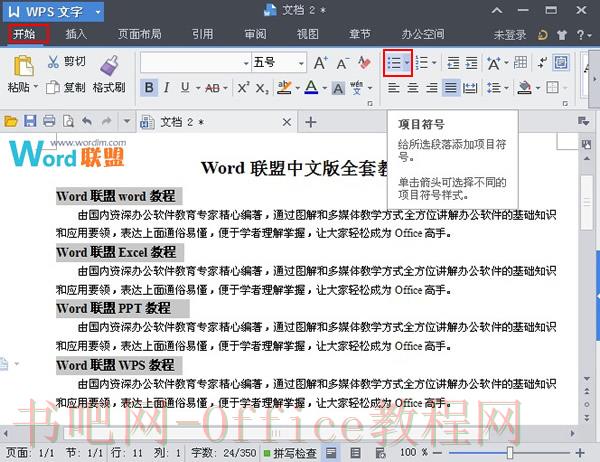Add a new document tab with plus

(x=311, y=122)
